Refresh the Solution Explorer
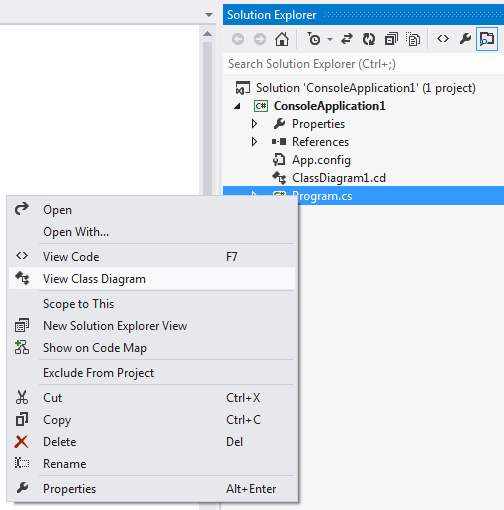The width and height of the screenshot is (504, 510). 369,39
